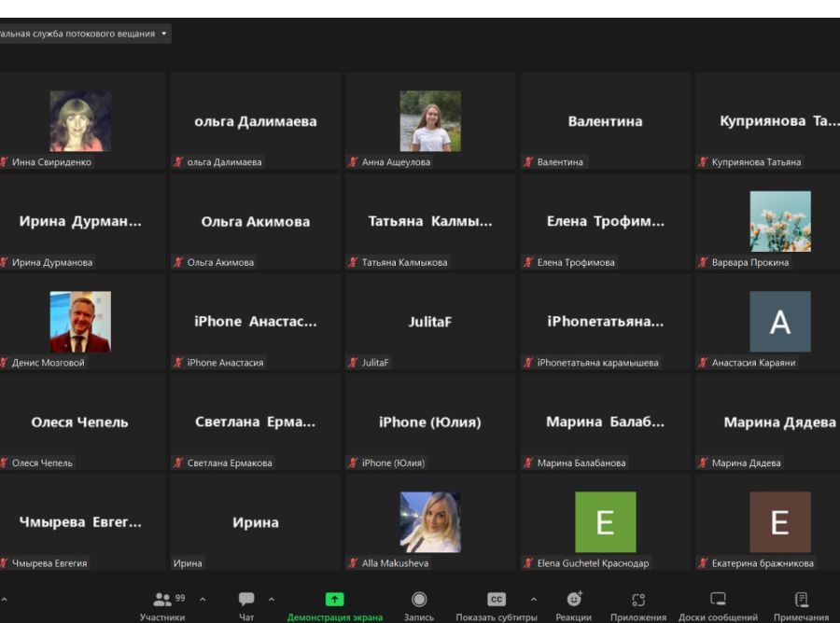The width and height of the screenshot is (840, 623).
Task: Open the Chat icon
Action: (x=246, y=599)
